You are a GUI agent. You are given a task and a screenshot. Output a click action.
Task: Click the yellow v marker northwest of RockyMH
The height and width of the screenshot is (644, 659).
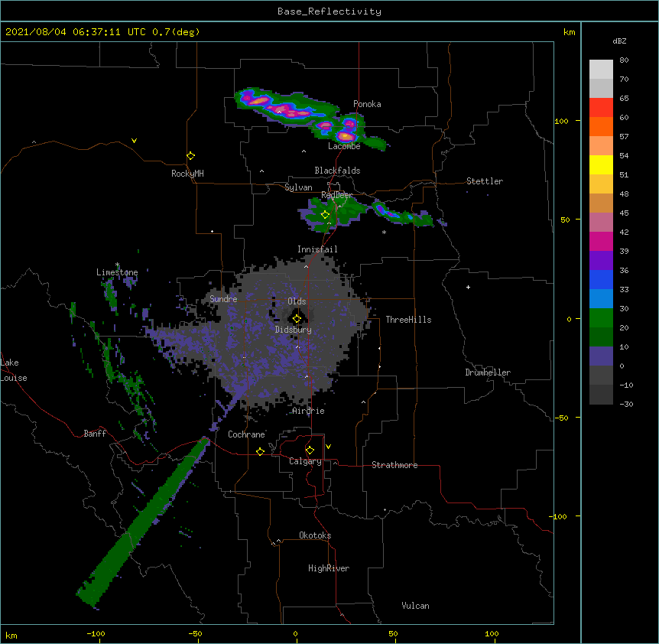click(134, 141)
